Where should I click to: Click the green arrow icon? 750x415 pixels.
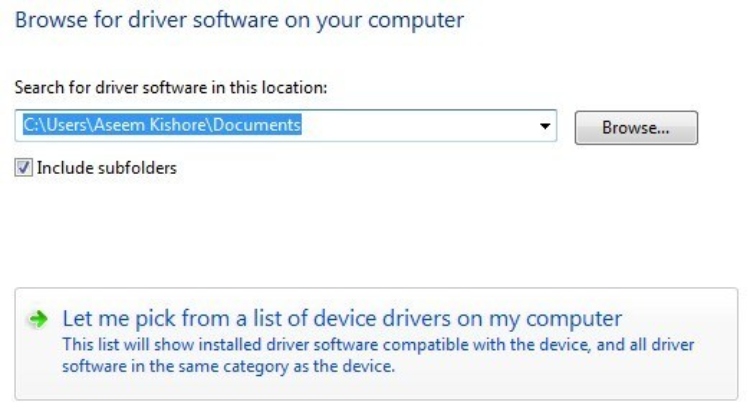[38, 319]
